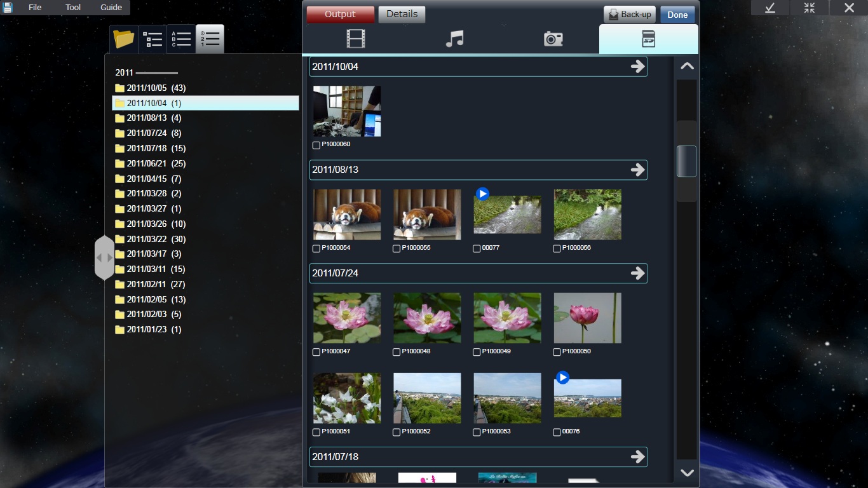
Task: Select the numbered date list view
Action: tap(210, 39)
